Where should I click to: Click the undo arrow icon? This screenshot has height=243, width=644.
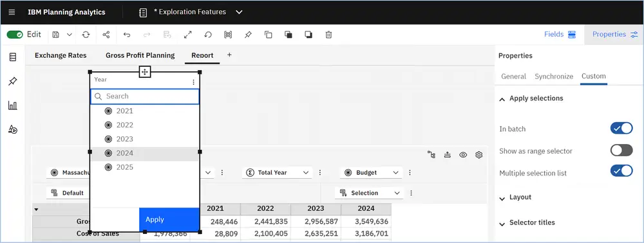click(127, 35)
